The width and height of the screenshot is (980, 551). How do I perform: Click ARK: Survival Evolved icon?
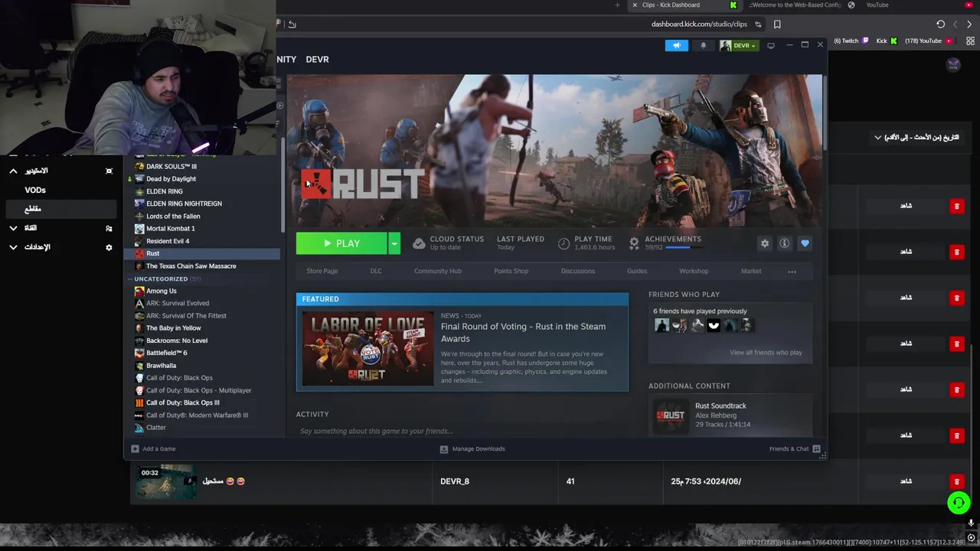(x=139, y=303)
